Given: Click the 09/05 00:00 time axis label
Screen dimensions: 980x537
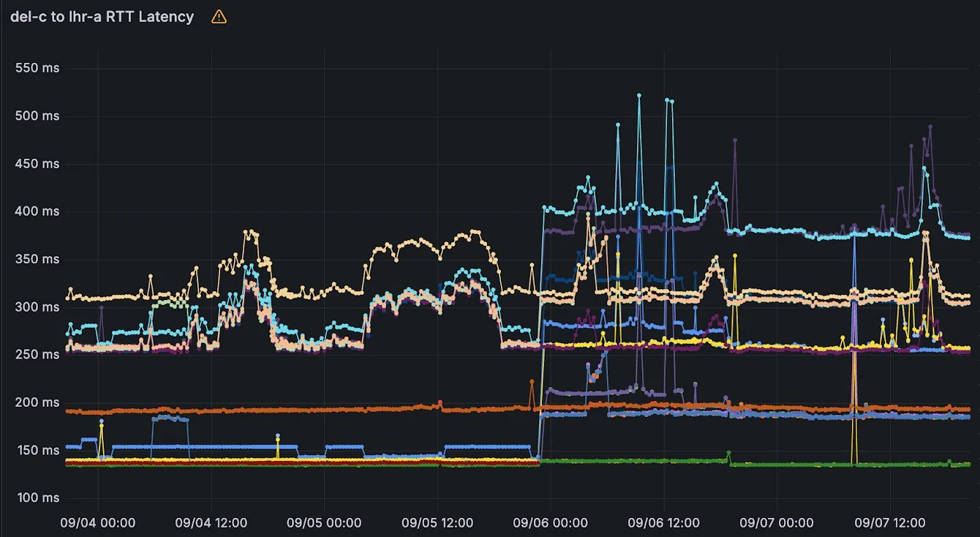Looking at the screenshot, I should coord(324,522).
